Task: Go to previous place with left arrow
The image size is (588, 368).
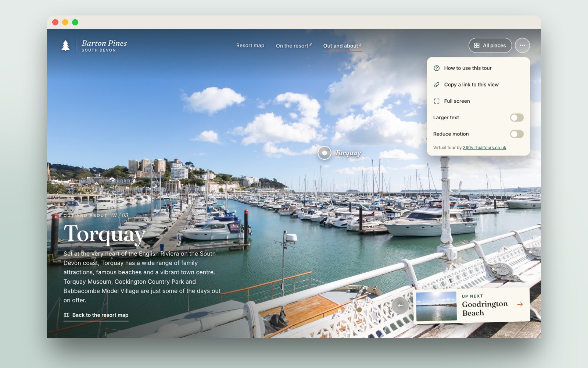Action: pyautogui.click(x=400, y=305)
